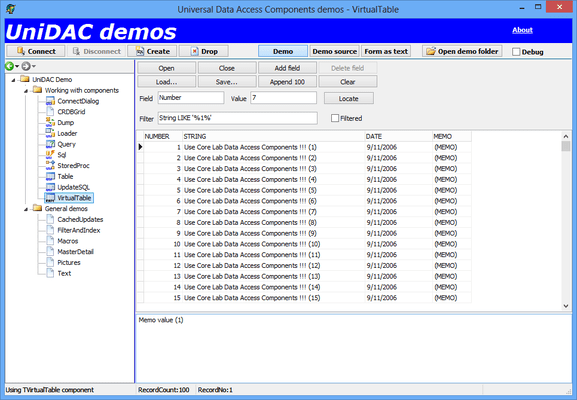Open the Query demo icon
The width and height of the screenshot is (577, 400).
click(50, 144)
